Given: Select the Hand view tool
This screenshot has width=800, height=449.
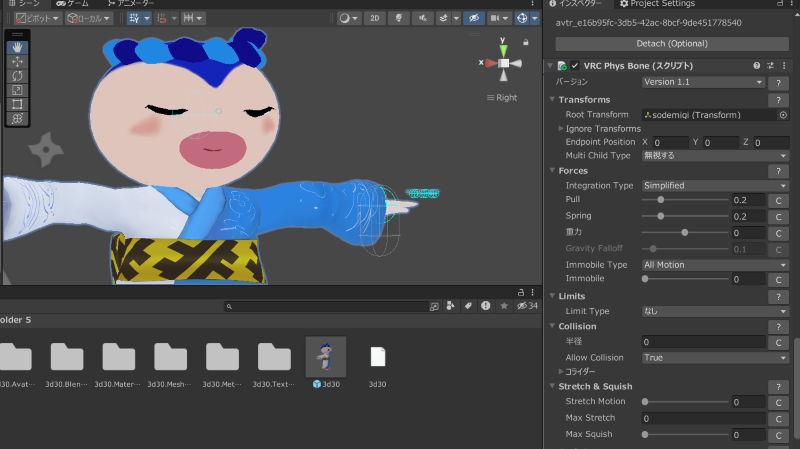Looking at the screenshot, I should click(x=18, y=47).
